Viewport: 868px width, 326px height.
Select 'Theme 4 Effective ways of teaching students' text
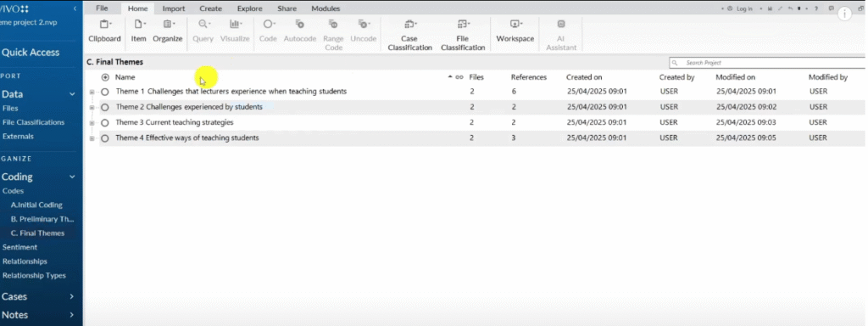[187, 138]
